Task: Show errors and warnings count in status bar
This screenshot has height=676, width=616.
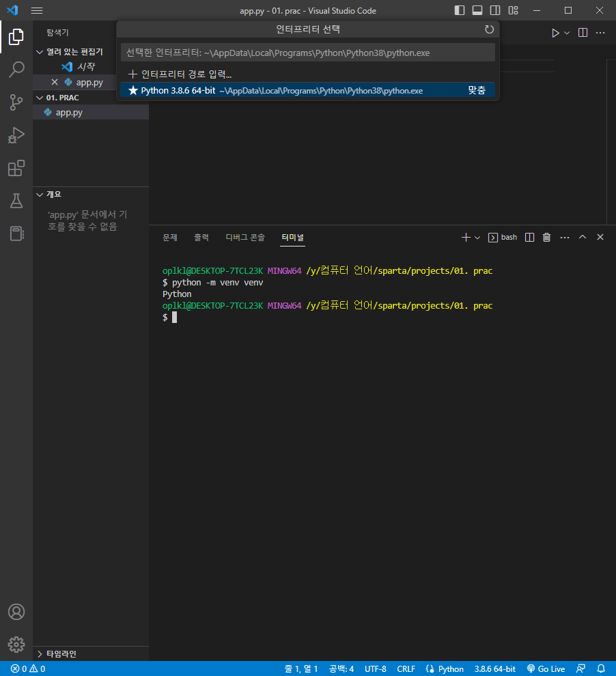Action: [28, 668]
